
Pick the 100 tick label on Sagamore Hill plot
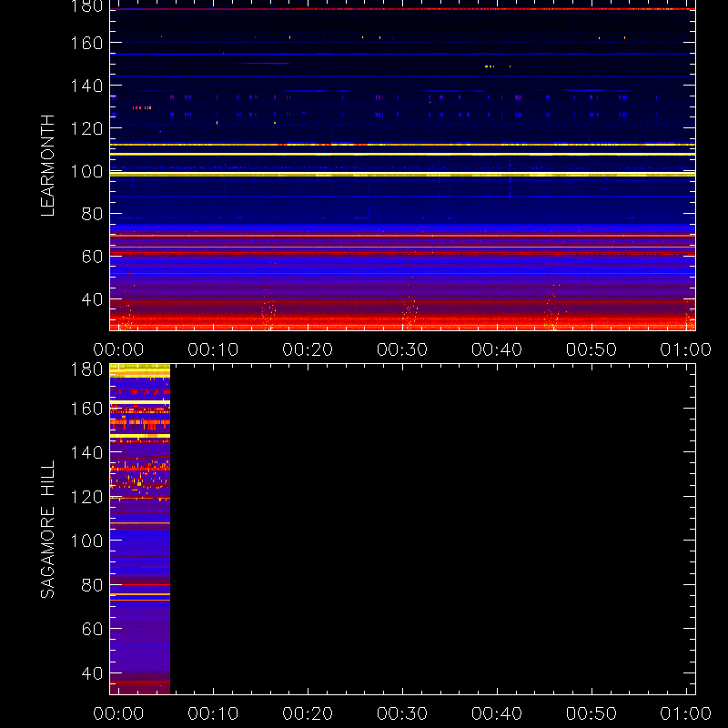point(86,541)
